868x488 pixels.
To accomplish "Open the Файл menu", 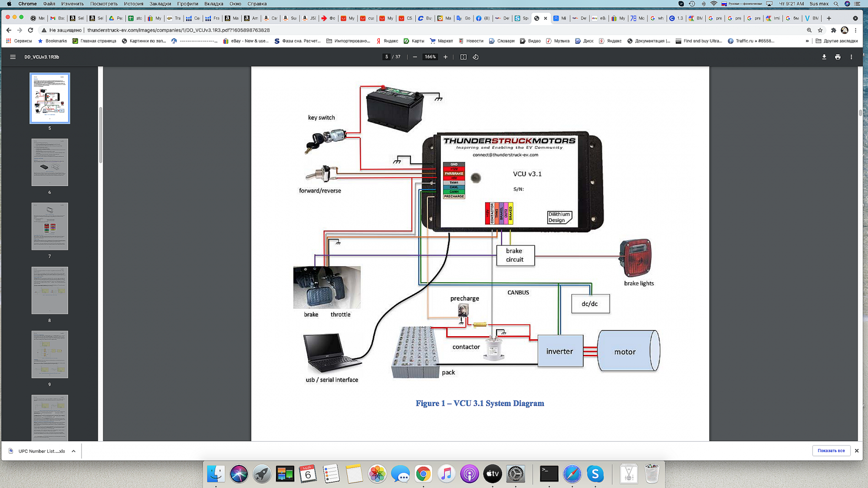I will click(x=49, y=4).
